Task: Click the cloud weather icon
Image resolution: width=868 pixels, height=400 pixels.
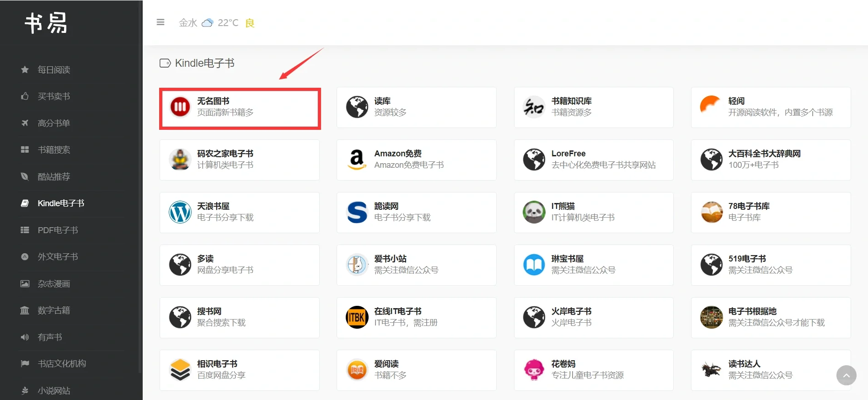Action: (x=207, y=23)
